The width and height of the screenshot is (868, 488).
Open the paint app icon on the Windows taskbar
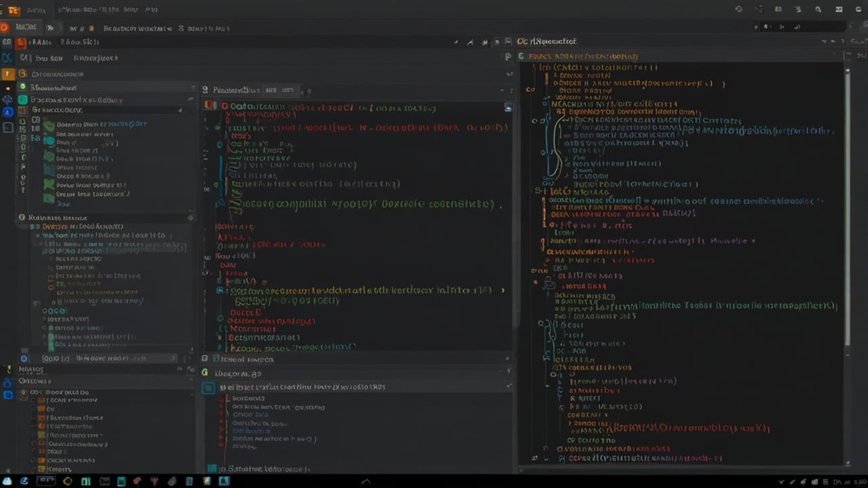[172, 481]
